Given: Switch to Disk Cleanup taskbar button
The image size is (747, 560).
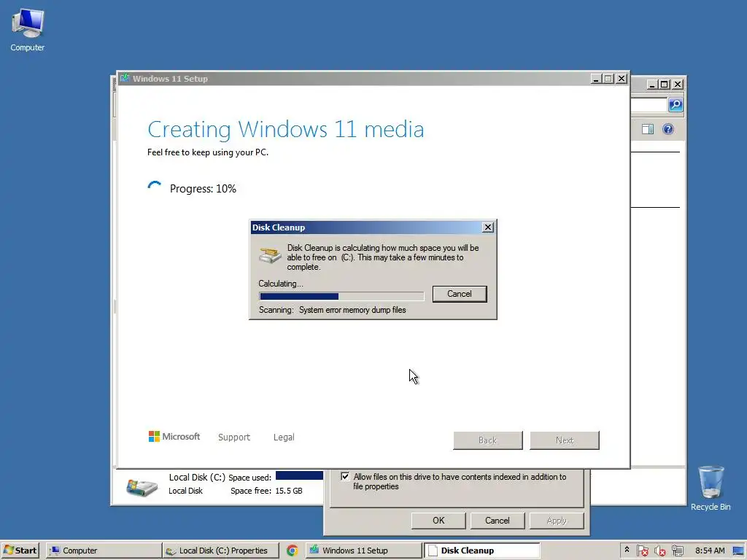Looking at the screenshot, I should 481,551.
